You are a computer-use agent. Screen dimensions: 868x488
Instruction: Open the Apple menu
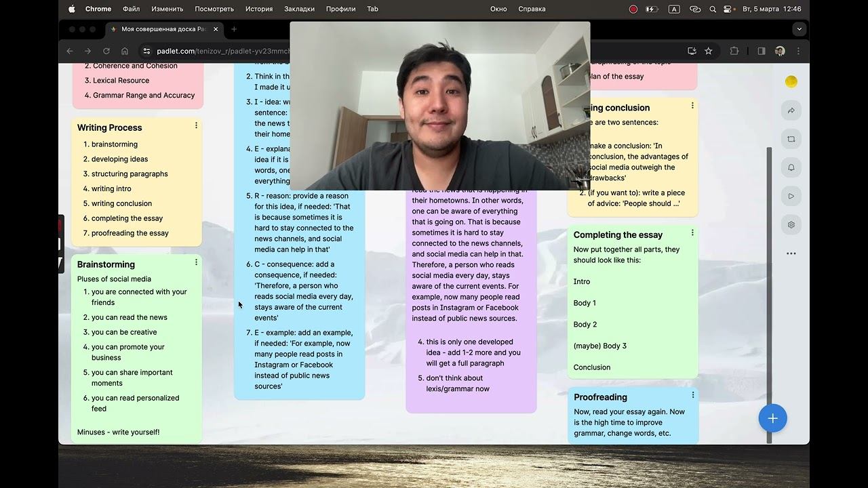(x=72, y=9)
